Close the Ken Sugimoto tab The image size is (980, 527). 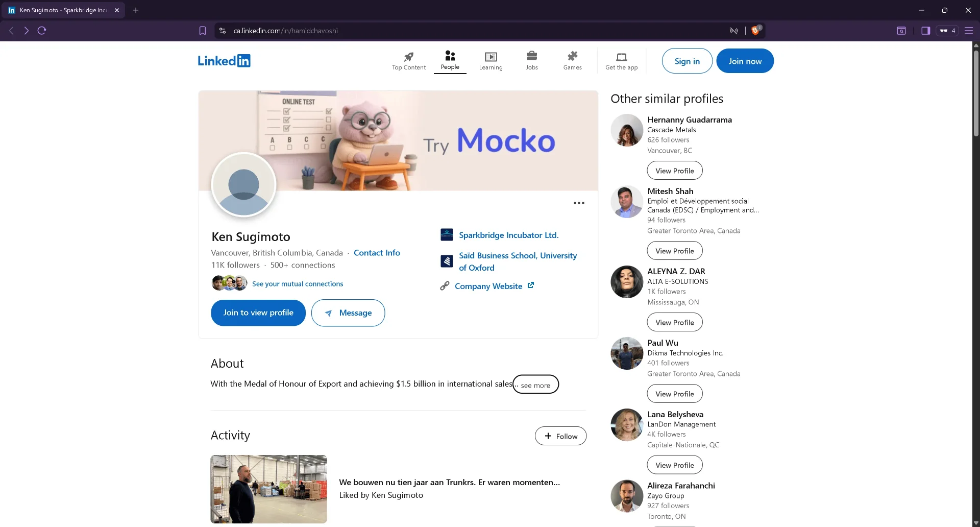(x=117, y=10)
